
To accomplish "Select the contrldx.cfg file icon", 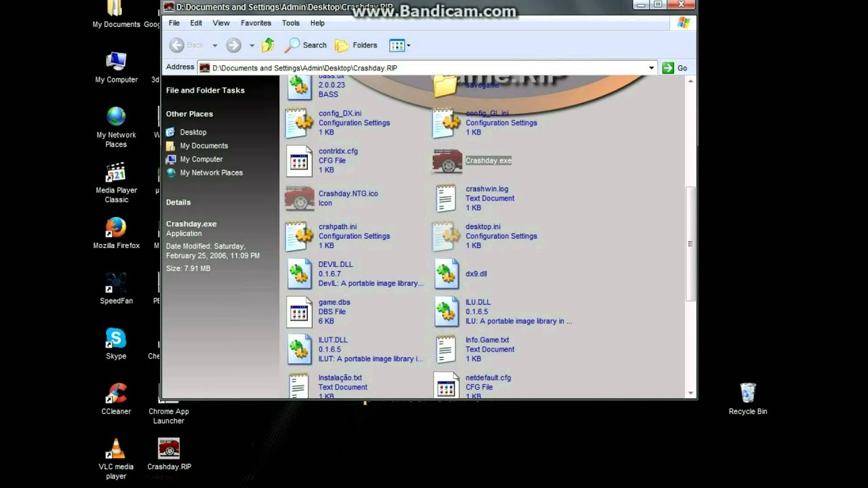I will click(300, 161).
